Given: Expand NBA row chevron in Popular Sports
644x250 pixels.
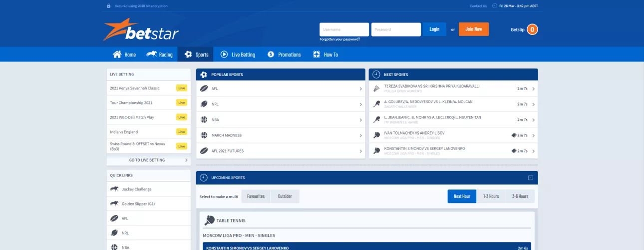Looking at the screenshot, I should 360,119.
